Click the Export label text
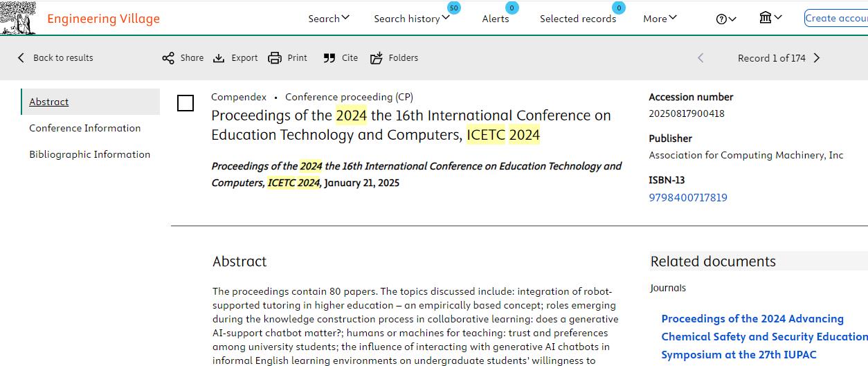868x366 pixels. pos(244,58)
